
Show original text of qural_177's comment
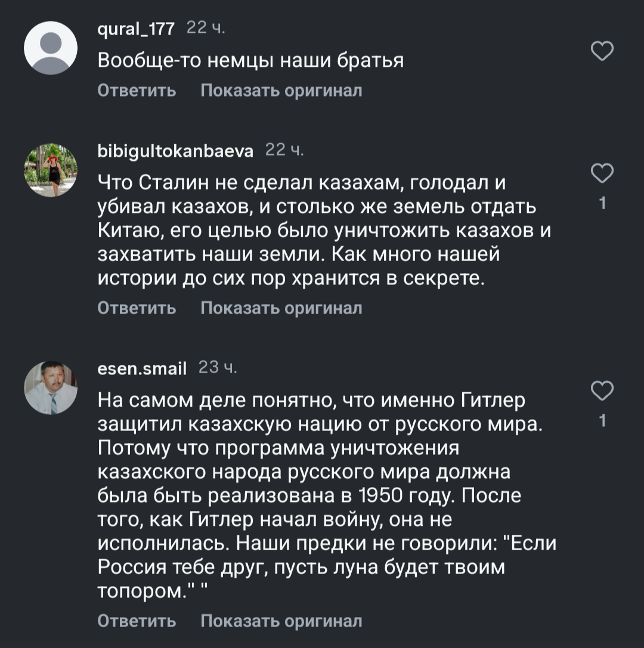pos(281,91)
